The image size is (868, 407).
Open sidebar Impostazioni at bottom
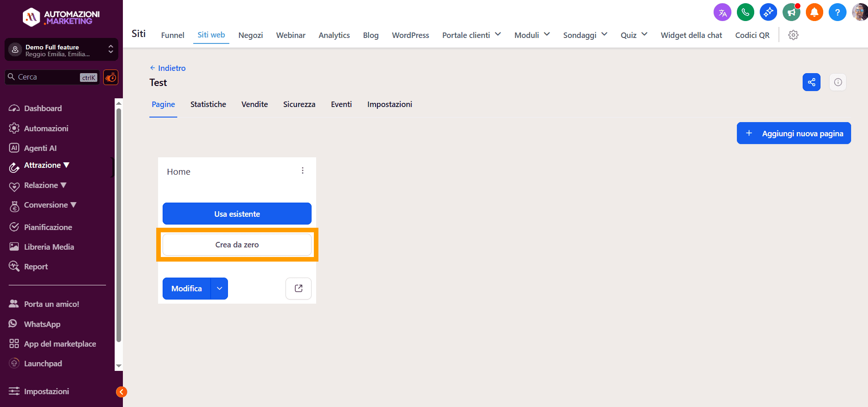coord(47,391)
